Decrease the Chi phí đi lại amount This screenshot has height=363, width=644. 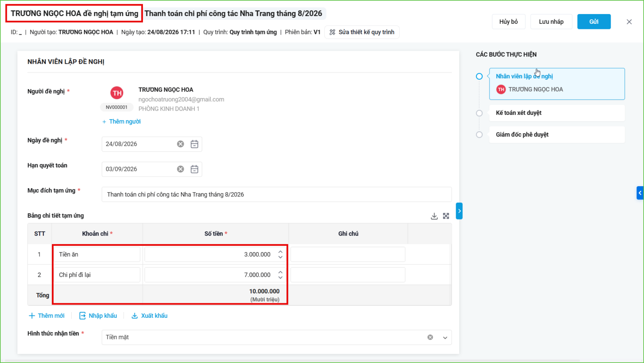[281, 277]
